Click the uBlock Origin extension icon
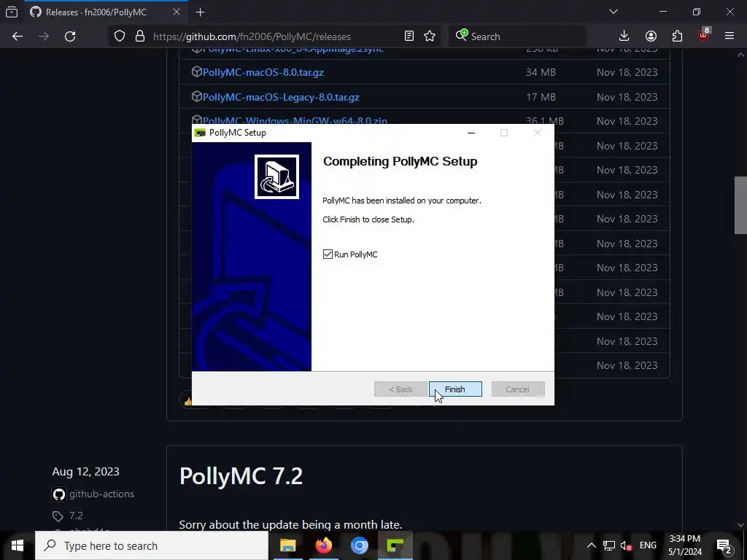 (704, 35)
